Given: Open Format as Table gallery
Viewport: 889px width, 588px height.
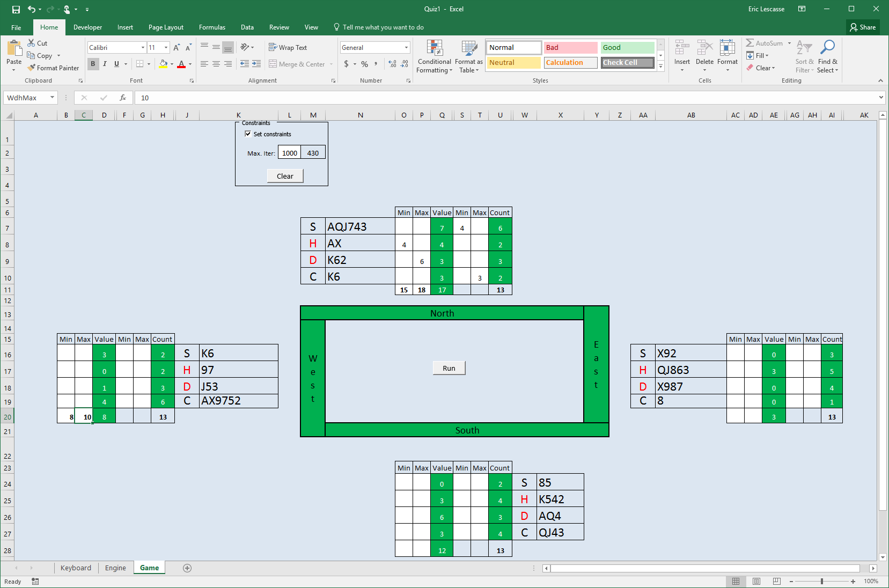Looking at the screenshot, I should [469, 57].
